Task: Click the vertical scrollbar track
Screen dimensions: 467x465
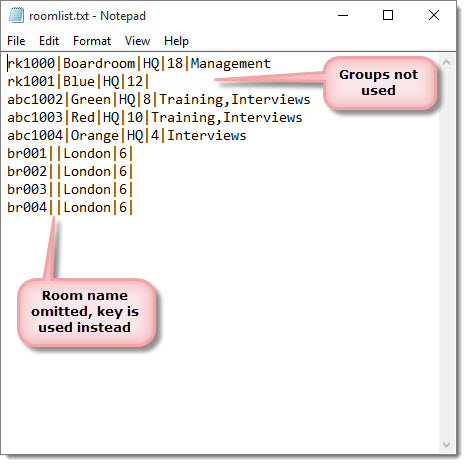Action: pyautogui.click(x=447, y=253)
